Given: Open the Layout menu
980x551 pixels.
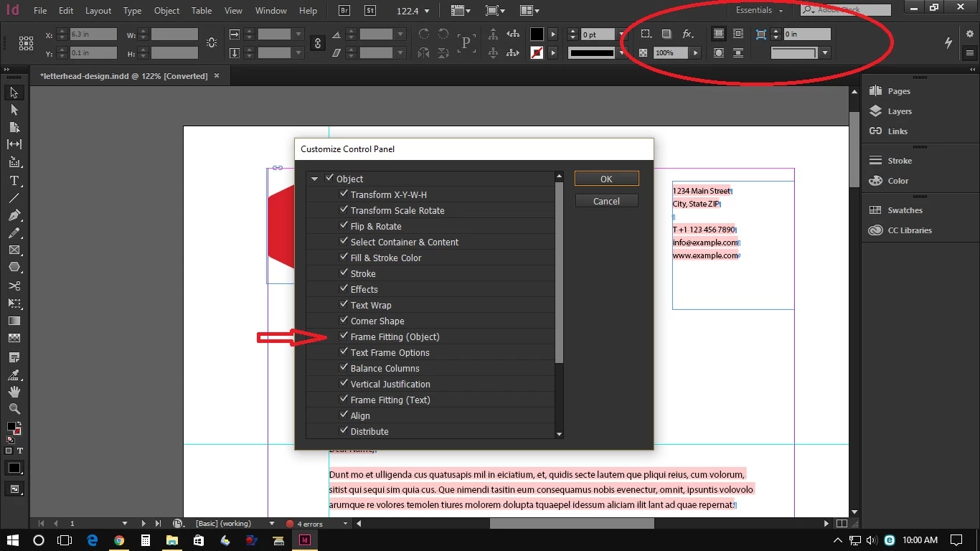Looking at the screenshot, I should [98, 11].
